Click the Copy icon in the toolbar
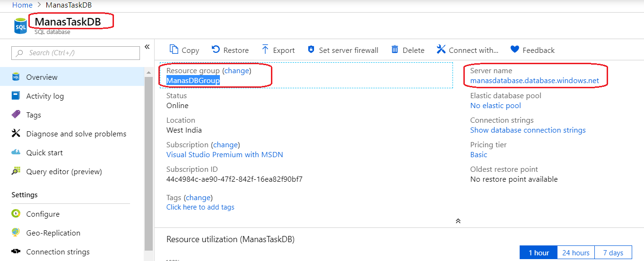Screen dimensions: 644x261 pos(174,50)
